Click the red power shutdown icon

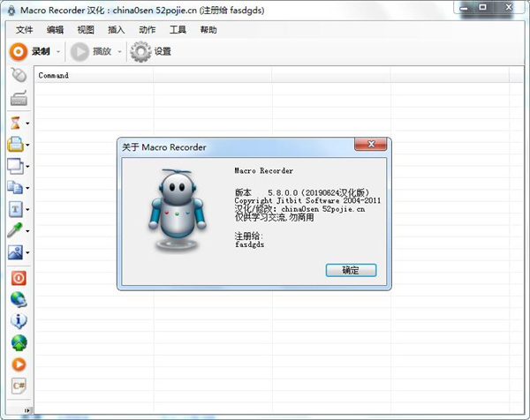(x=19, y=278)
